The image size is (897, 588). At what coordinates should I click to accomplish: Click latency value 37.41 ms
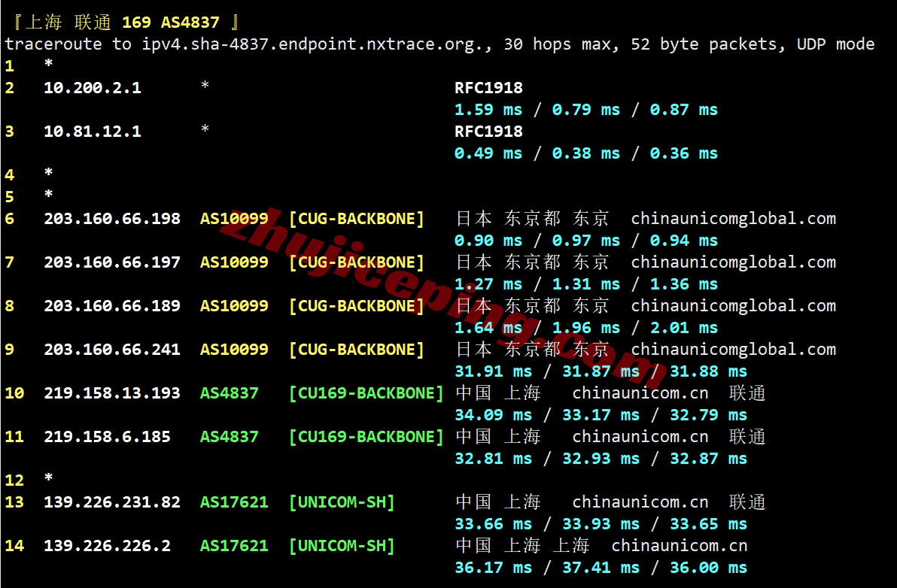coord(601,568)
